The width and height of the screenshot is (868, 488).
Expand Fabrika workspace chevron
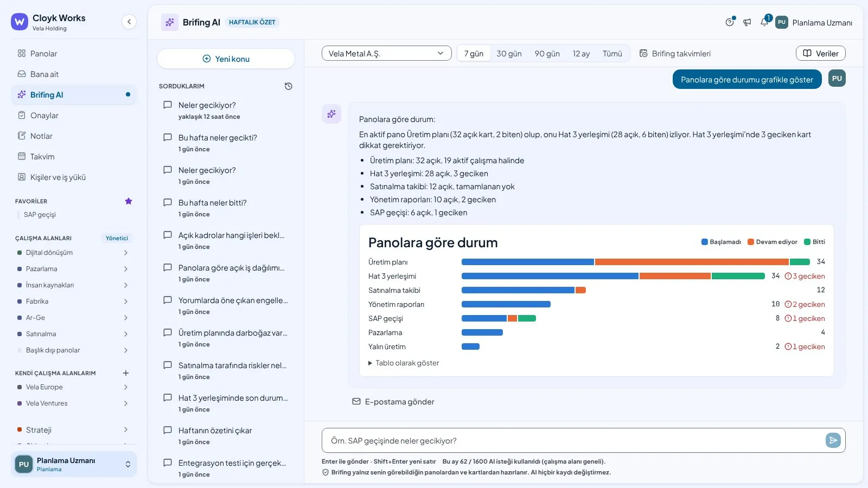tap(126, 301)
